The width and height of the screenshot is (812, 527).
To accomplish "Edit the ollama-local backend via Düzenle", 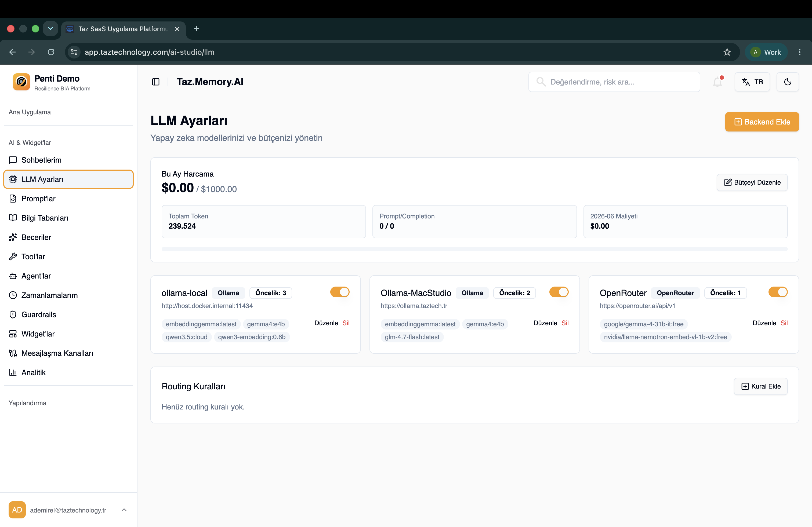I will pos(326,323).
